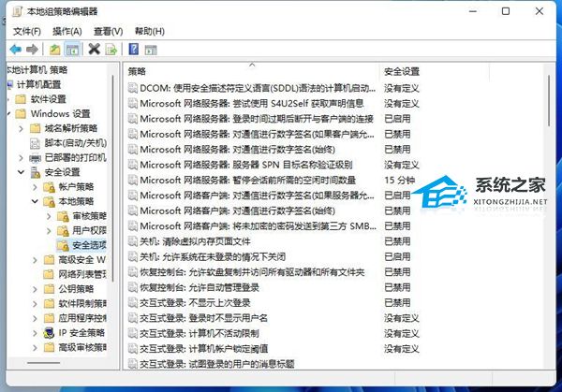Image resolution: width=562 pixels, height=392 pixels.
Task: Expand the 已部署的打印机 tree node
Action: (x=21, y=157)
